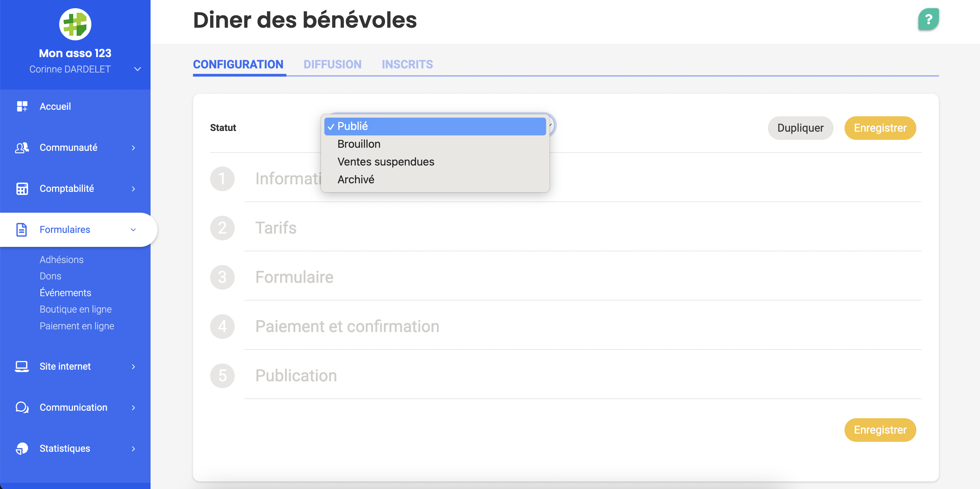Click the Comptabilité calculator icon
Viewport: 980px width, 489px height.
point(22,189)
